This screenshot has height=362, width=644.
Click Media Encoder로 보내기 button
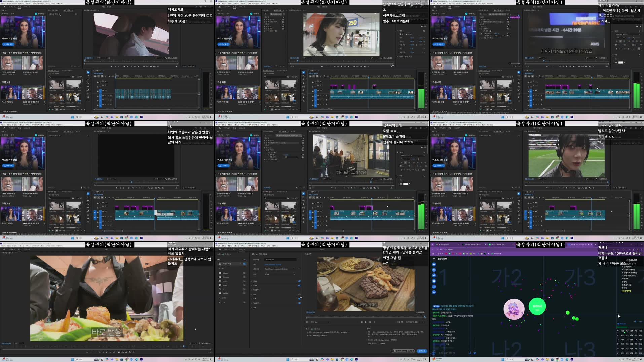click(404, 351)
